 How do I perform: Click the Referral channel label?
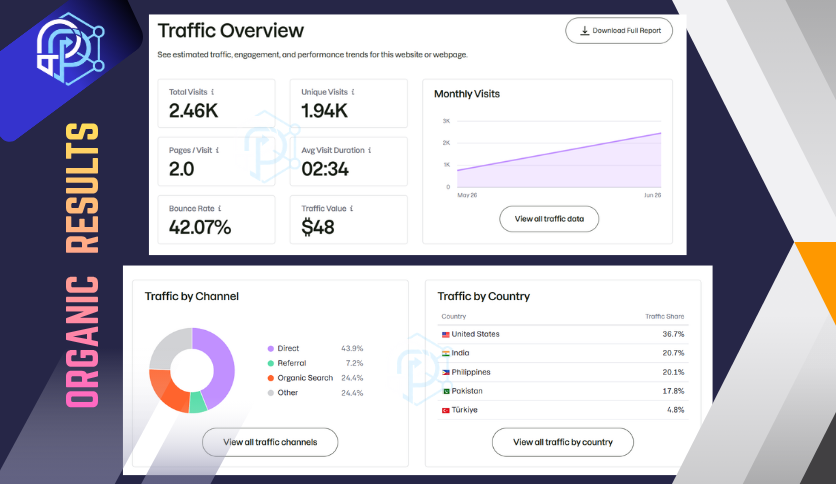292,363
